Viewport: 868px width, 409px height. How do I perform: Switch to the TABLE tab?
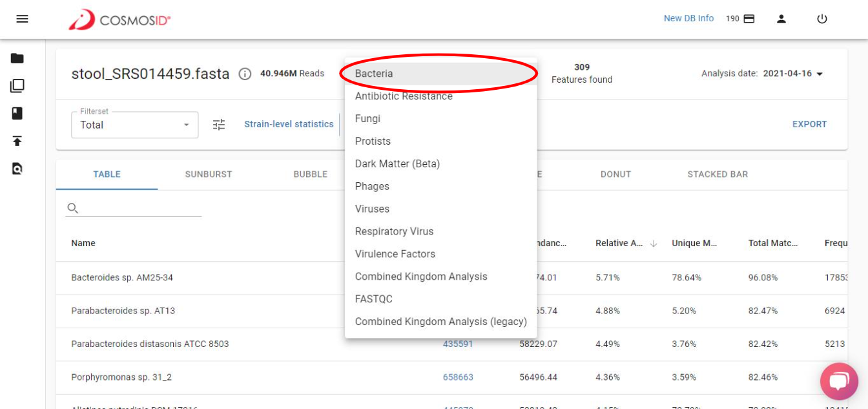[107, 174]
